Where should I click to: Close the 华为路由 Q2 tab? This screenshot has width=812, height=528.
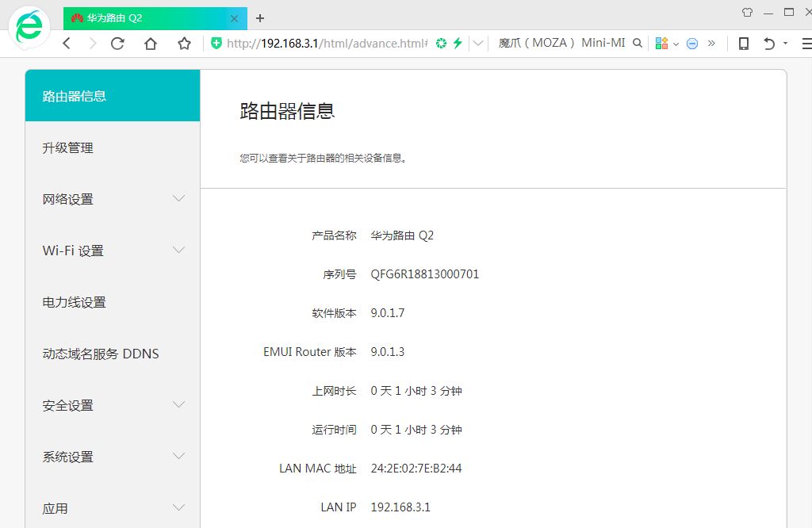234,19
